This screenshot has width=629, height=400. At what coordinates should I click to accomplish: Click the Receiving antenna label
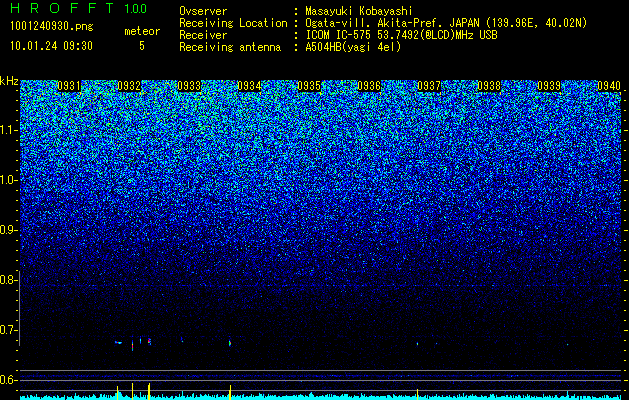(x=230, y=47)
